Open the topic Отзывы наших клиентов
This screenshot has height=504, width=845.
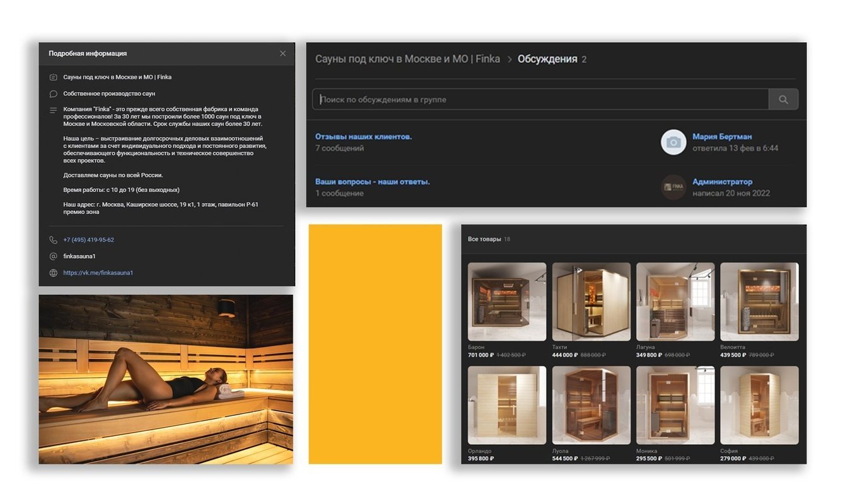pos(364,136)
